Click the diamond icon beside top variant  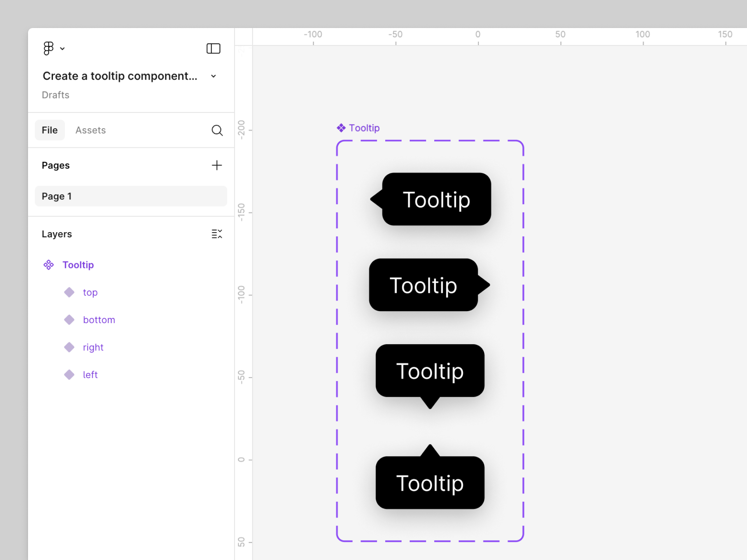coord(69,292)
